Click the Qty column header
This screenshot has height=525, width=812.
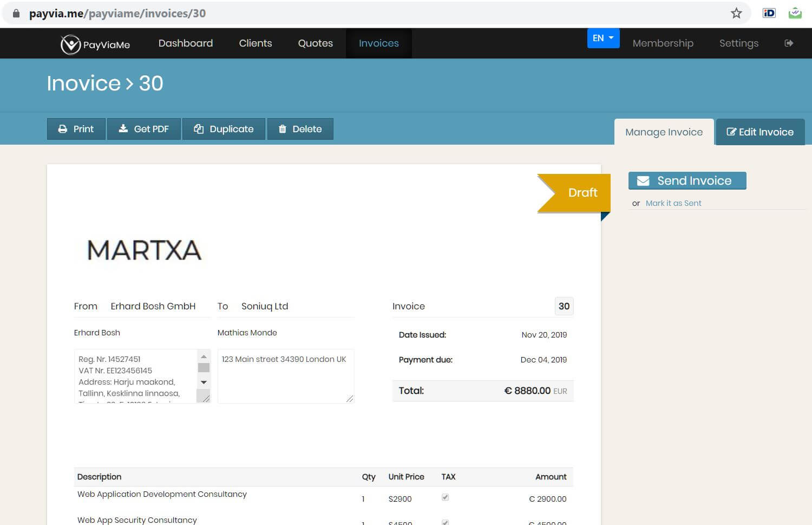[369, 477]
